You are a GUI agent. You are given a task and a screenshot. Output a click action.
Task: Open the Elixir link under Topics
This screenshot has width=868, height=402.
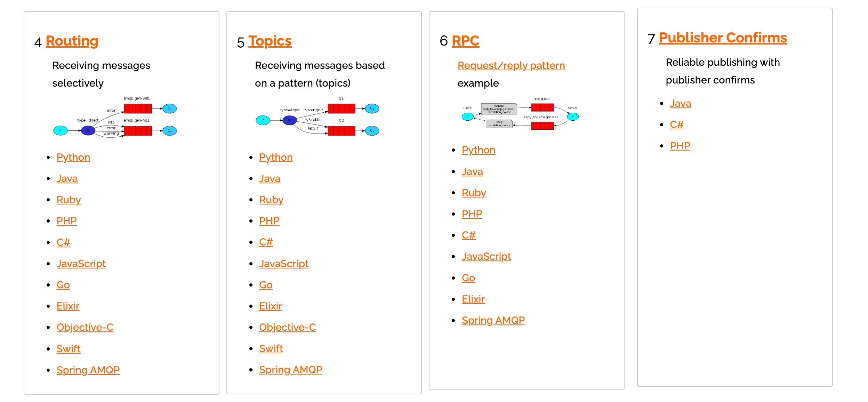[271, 306]
